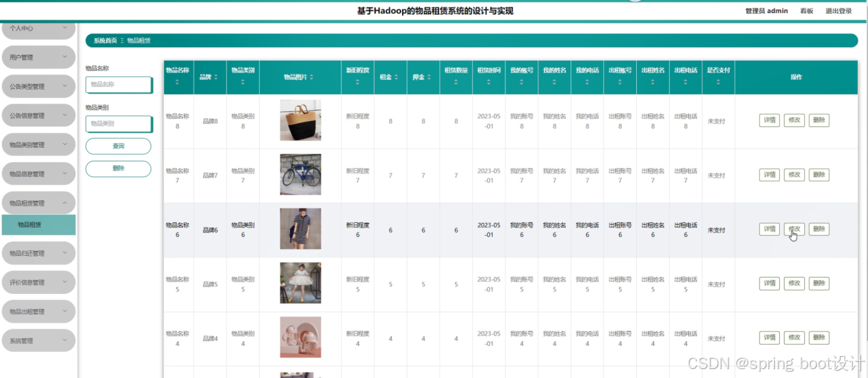Open 详情 for 物品名称 7 row
868x378 pixels.
coord(770,175)
